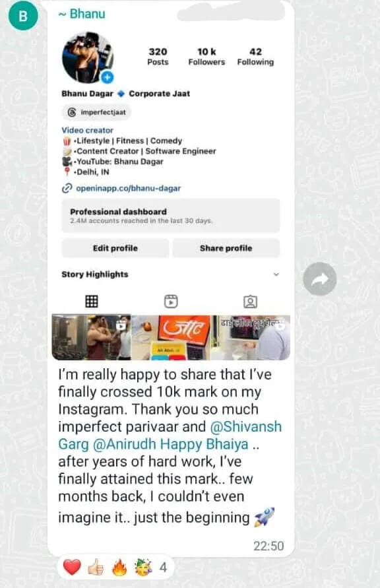Tap the Threads imperfectjaat badge
Image resolution: width=380 pixels, height=588 pixels.
[97, 112]
